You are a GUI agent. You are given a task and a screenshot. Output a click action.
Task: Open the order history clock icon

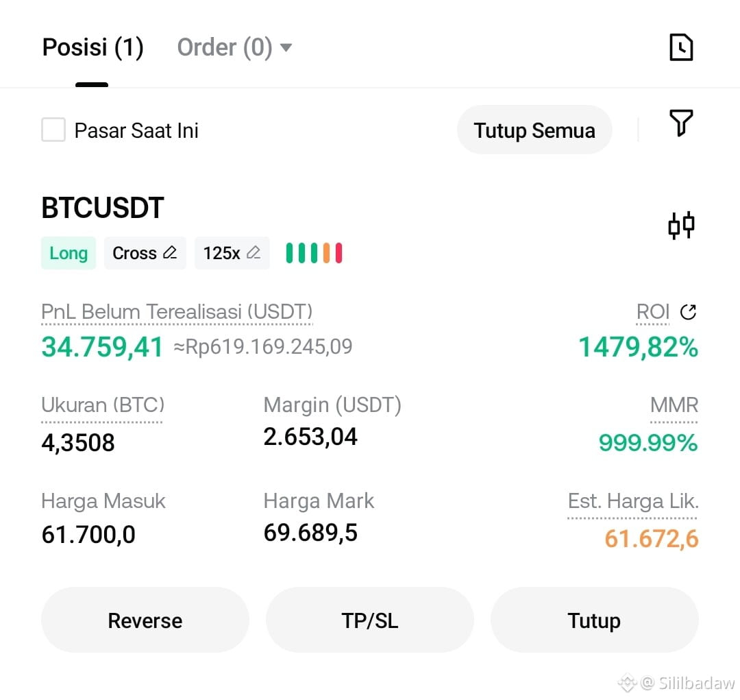click(682, 47)
